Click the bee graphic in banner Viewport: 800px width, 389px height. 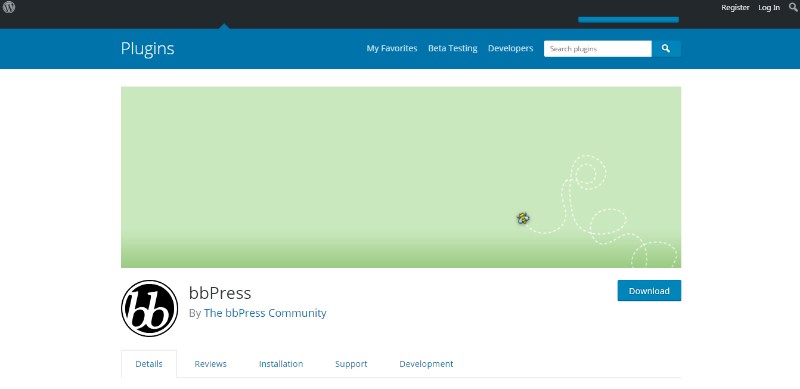522,218
